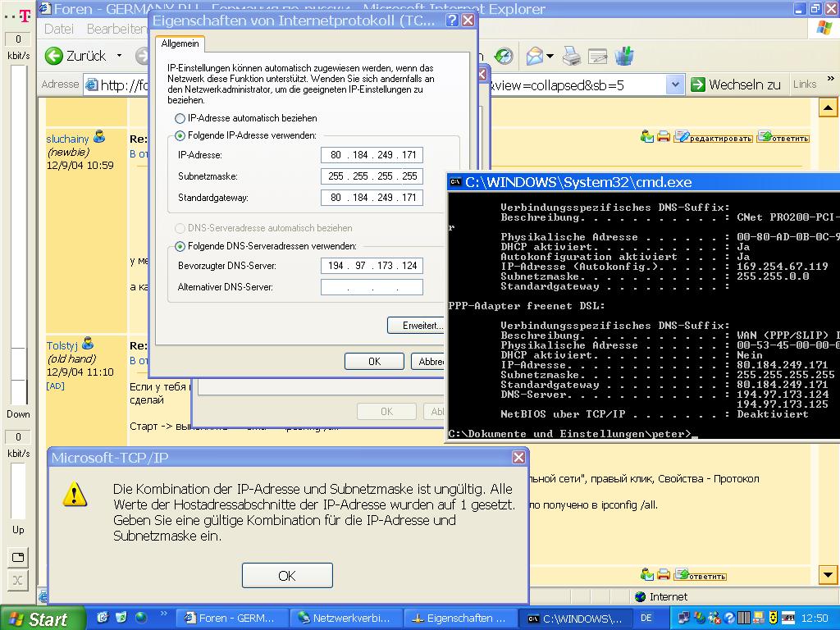Select IP-Adresse automatisch beziehen

(180, 118)
